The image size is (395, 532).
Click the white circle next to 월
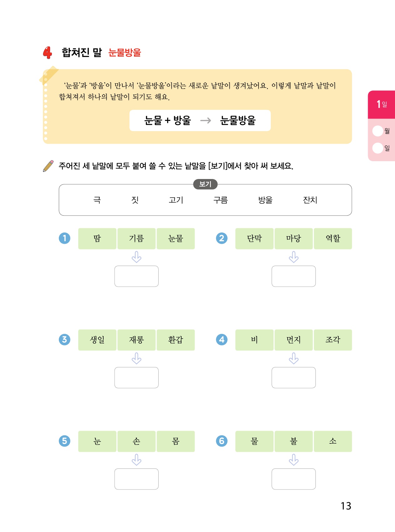pyautogui.click(x=378, y=131)
